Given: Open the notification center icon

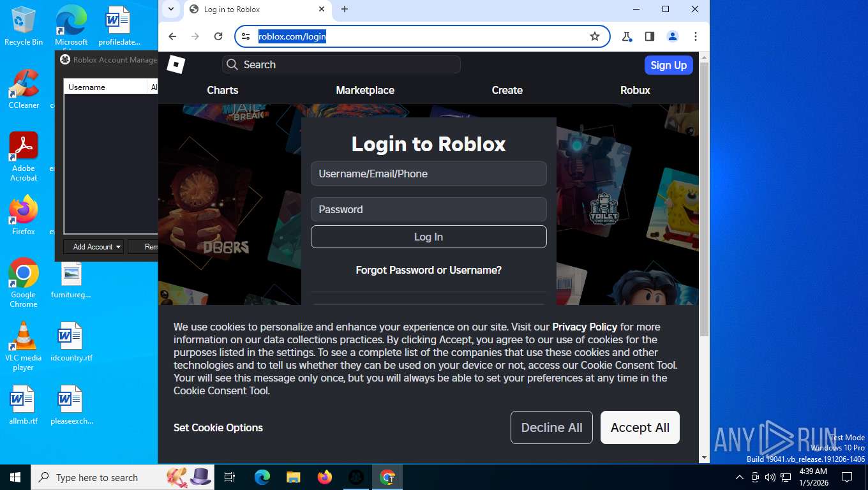Looking at the screenshot, I should pyautogui.click(x=847, y=477).
